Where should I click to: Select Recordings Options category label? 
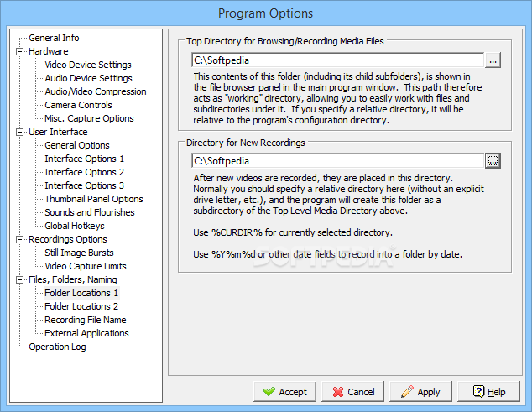click(67, 239)
